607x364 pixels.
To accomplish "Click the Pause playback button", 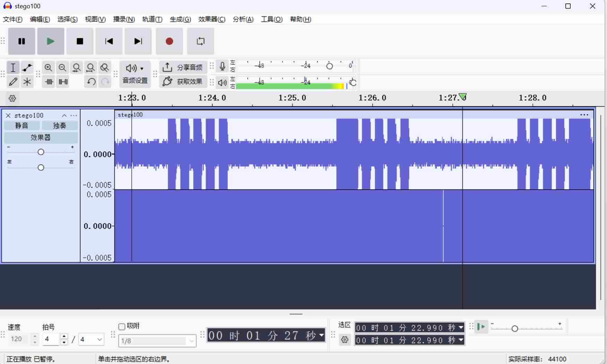I will click(x=21, y=42).
